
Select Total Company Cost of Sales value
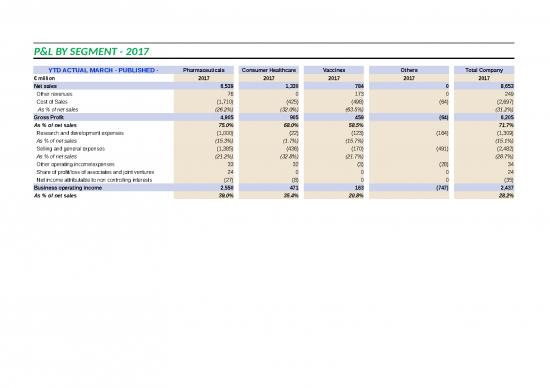[505, 102]
